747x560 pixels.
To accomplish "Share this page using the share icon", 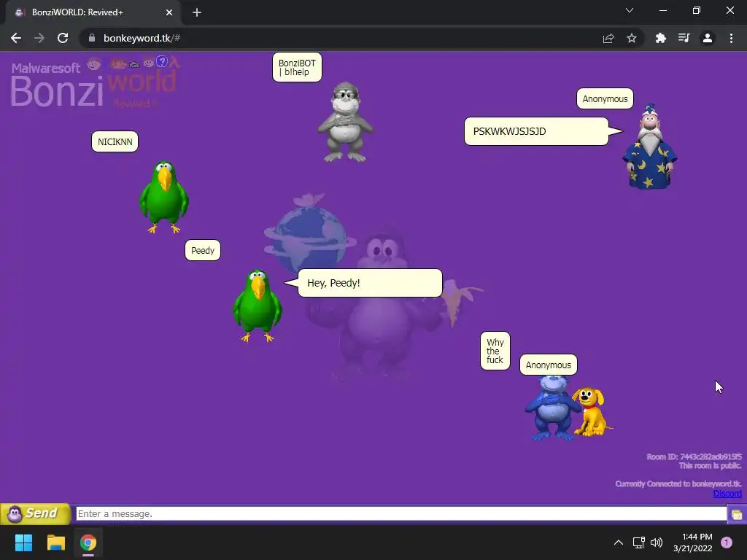I will pos(608,38).
